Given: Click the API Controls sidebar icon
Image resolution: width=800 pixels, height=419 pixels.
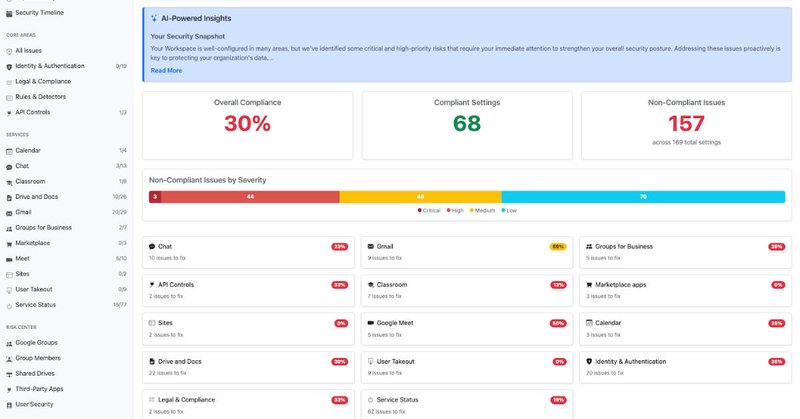Looking at the screenshot, I should [9, 113].
